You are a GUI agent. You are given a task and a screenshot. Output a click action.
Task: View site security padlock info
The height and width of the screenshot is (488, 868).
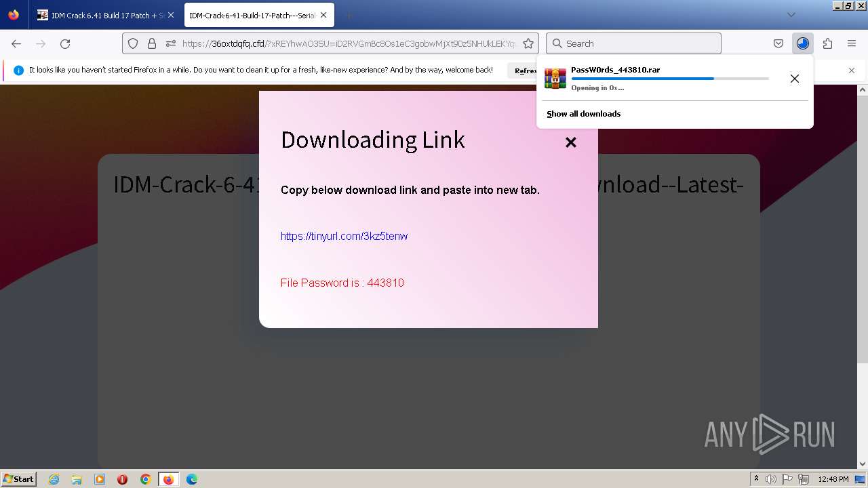point(152,43)
